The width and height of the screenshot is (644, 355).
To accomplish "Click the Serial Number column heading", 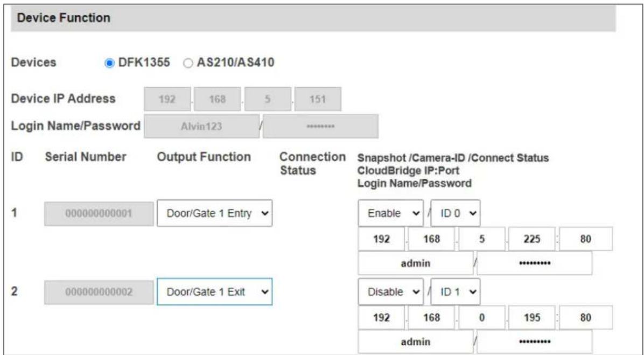I will [x=86, y=157].
